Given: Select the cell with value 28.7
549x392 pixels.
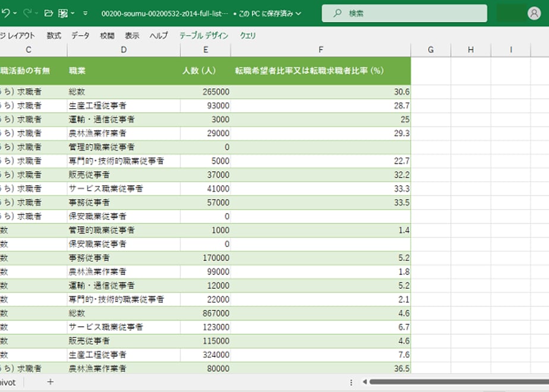Looking at the screenshot, I should [321, 106].
